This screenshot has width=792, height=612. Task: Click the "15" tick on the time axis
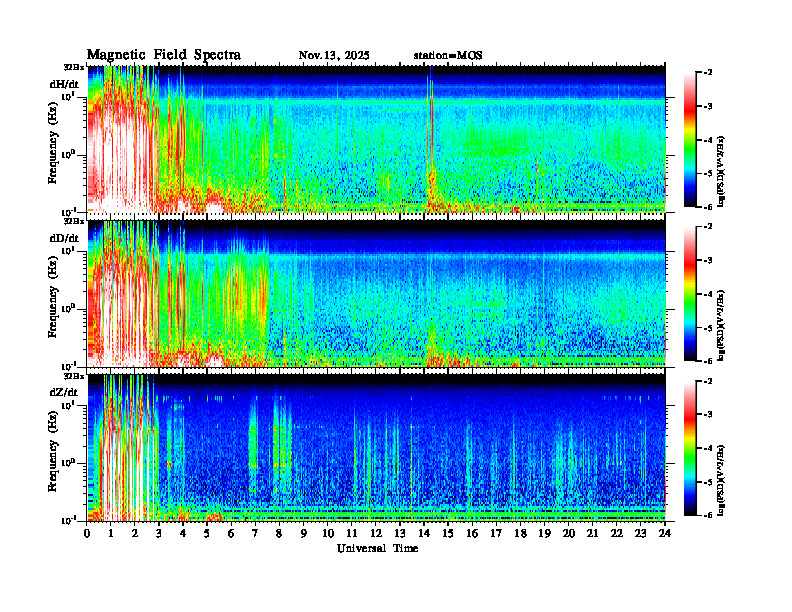click(448, 534)
